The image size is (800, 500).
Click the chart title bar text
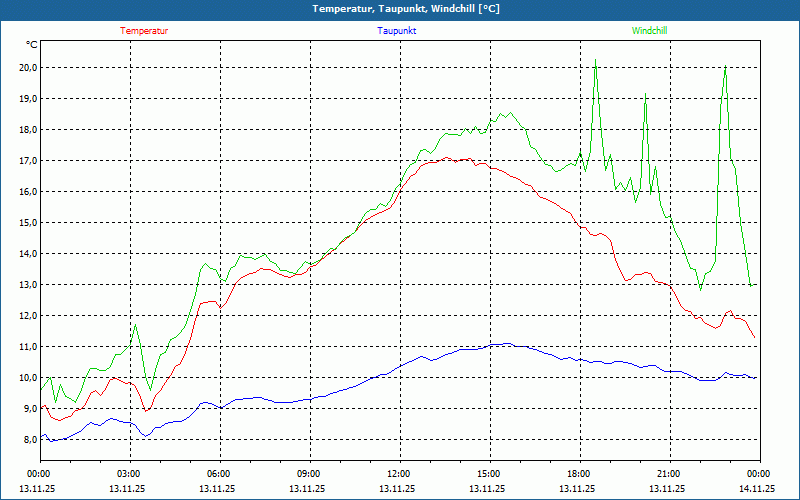(x=406, y=9)
